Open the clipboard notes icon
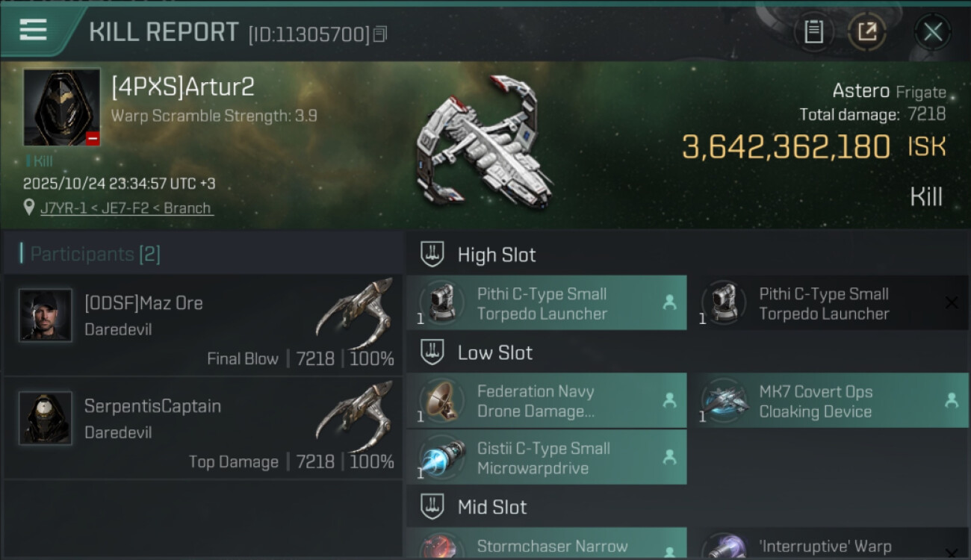Image resolution: width=971 pixels, height=560 pixels. click(813, 32)
